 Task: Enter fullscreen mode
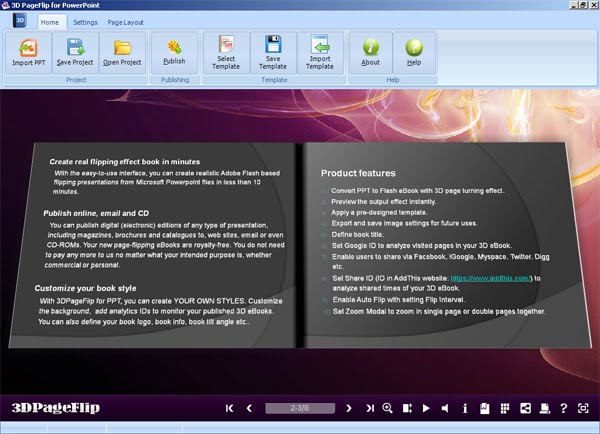[583, 408]
